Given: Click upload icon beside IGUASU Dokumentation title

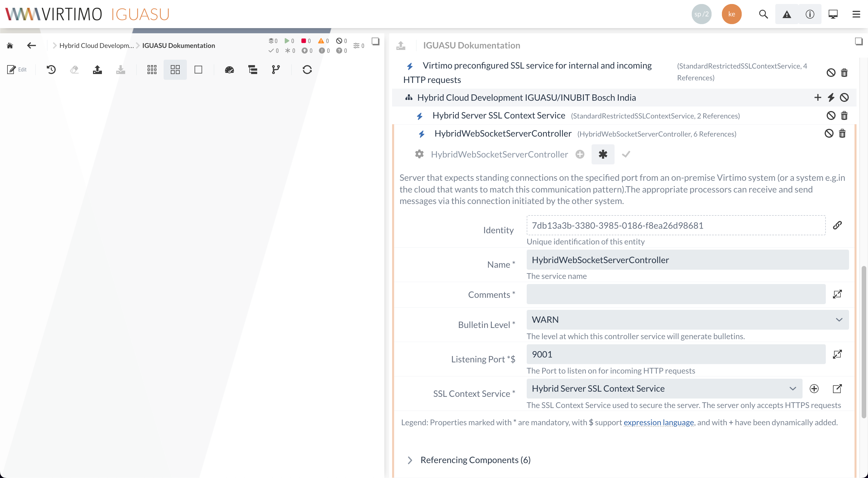Looking at the screenshot, I should (401, 45).
